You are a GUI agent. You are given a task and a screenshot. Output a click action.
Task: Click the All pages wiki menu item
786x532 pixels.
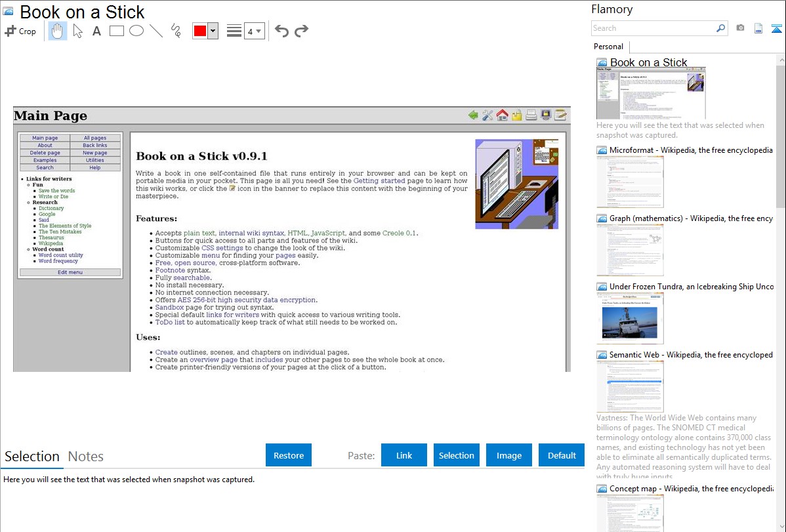coord(95,138)
